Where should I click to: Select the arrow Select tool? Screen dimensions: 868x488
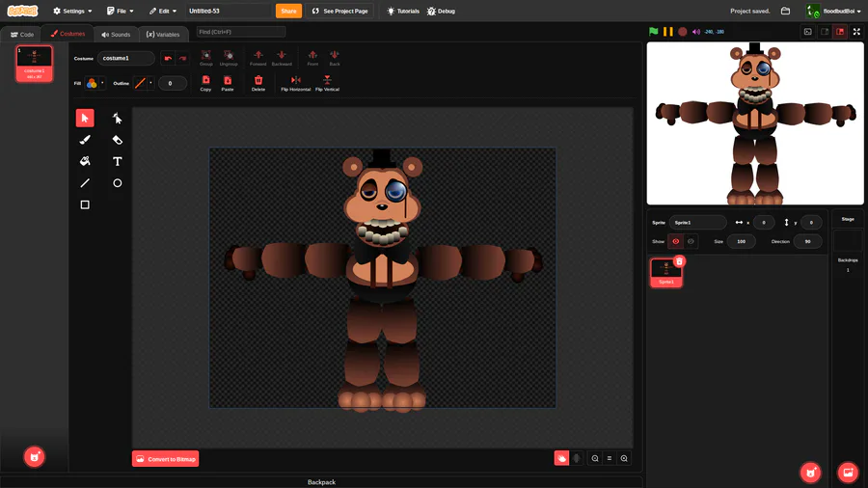85,118
